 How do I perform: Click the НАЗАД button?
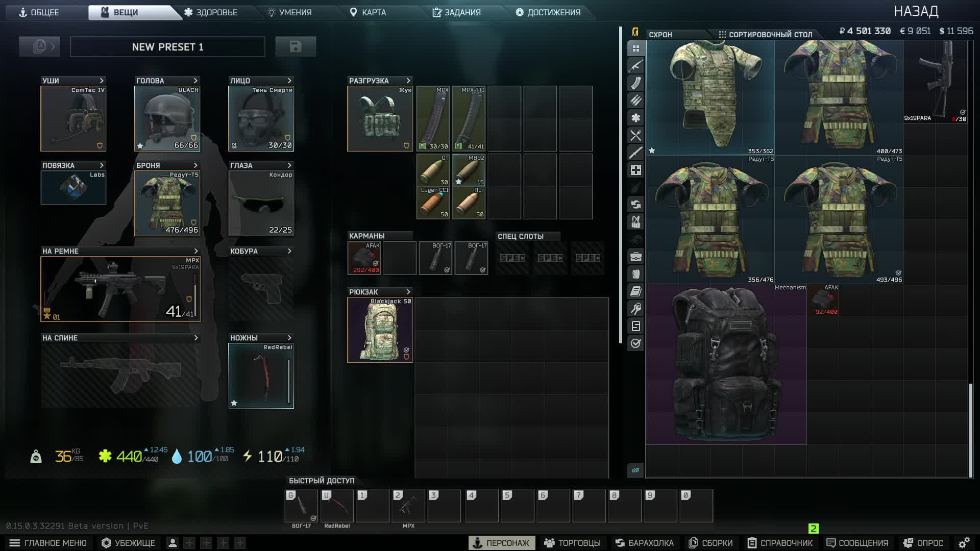(x=916, y=11)
